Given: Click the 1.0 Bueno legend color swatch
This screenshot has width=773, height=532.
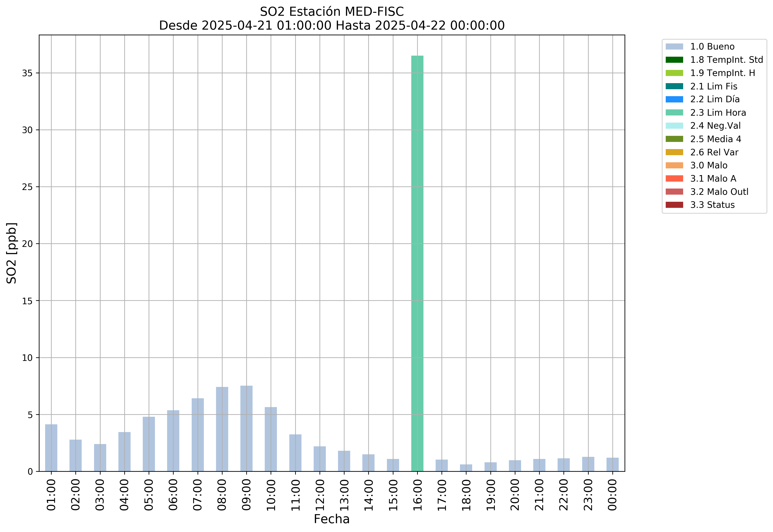Looking at the screenshot, I should (x=674, y=47).
